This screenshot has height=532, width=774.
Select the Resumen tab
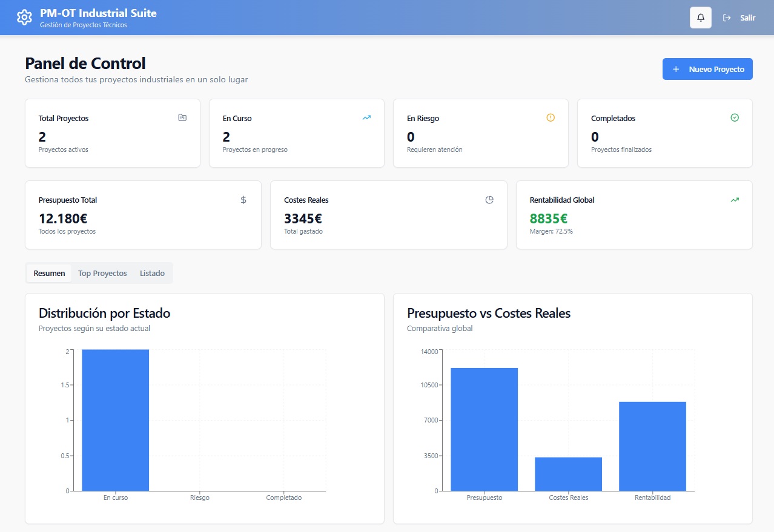pyautogui.click(x=50, y=273)
